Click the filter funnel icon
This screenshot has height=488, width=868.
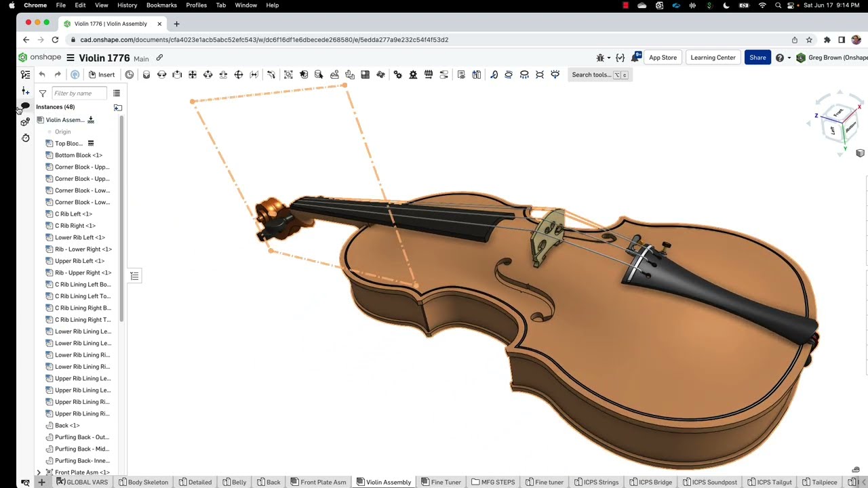tap(43, 94)
